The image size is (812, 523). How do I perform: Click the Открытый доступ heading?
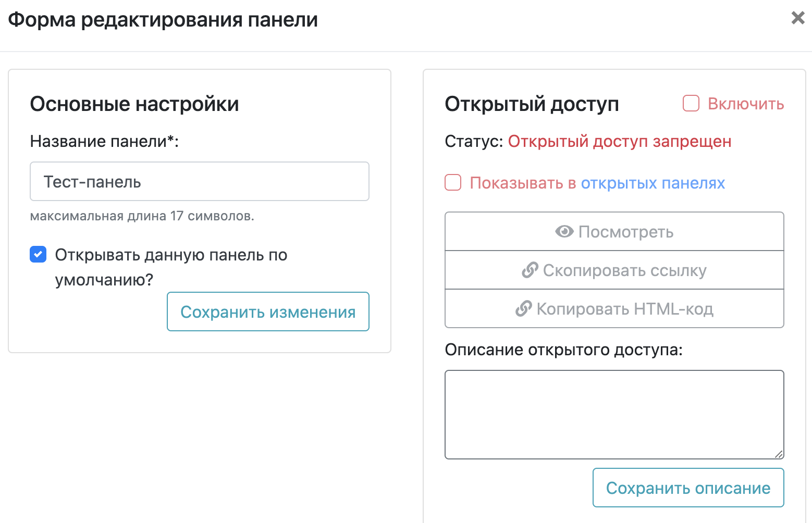tap(532, 104)
